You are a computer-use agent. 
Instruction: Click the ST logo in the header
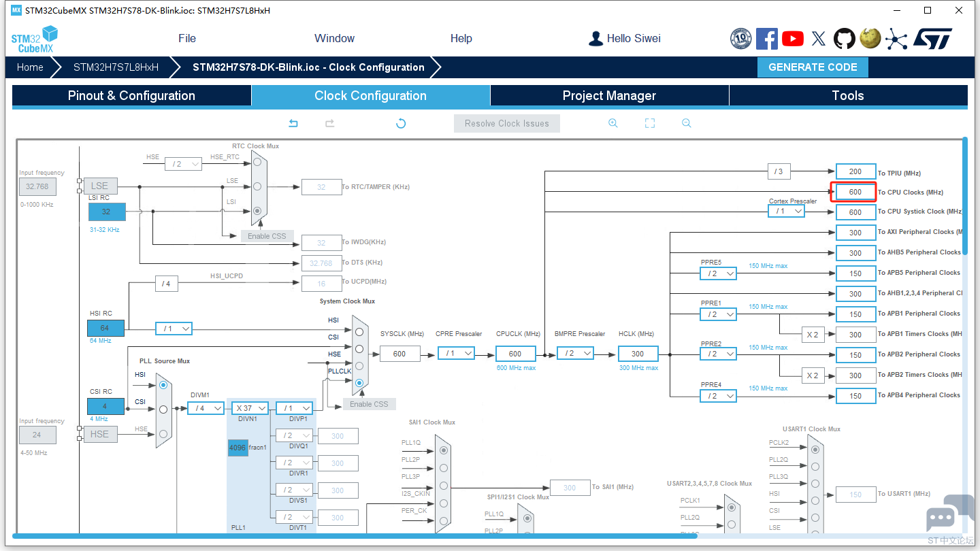click(x=933, y=39)
